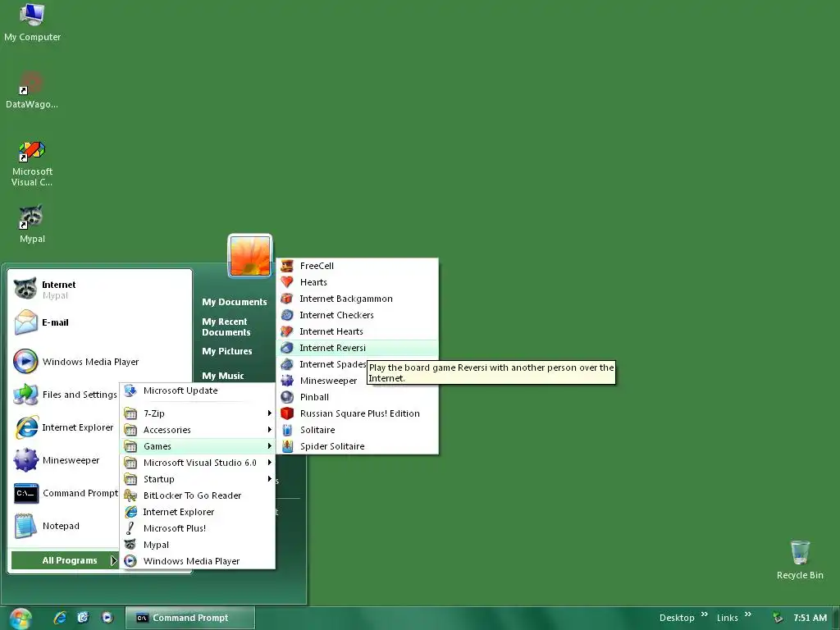The height and width of the screenshot is (630, 840).
Task: Click Windows Media Player icon in All Programs list
Action: coord(130,561)
